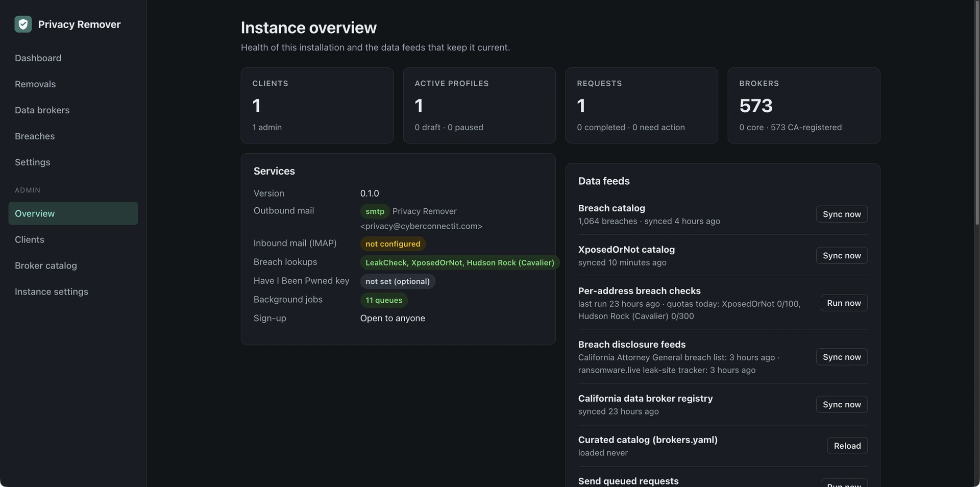
Task: Click the 'not set (optional)' badge
Action: coord(398,282)
